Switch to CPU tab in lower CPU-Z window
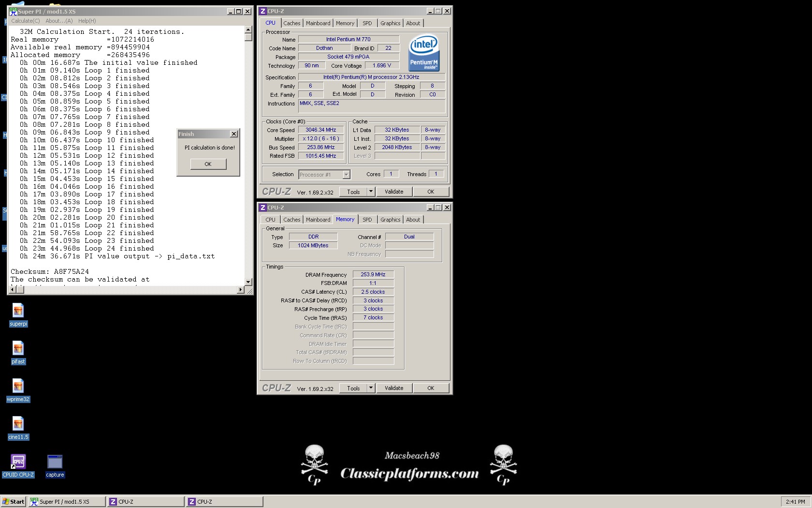 [270, 220]
